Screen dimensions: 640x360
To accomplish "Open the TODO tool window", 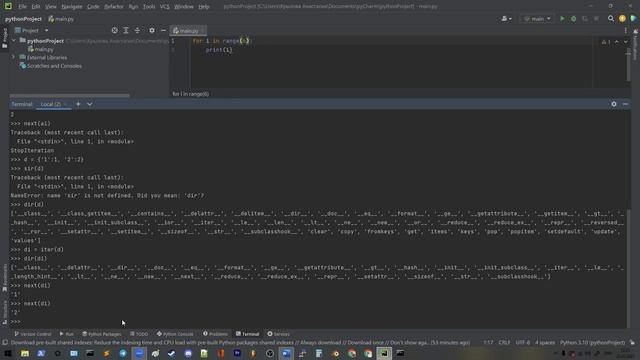I will tap(139, 334).
